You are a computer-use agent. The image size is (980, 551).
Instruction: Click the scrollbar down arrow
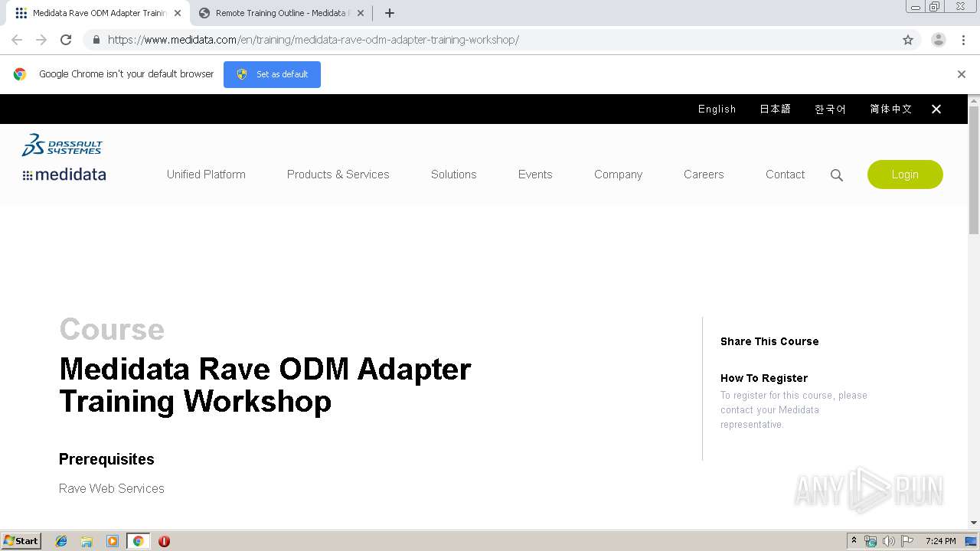974,523
